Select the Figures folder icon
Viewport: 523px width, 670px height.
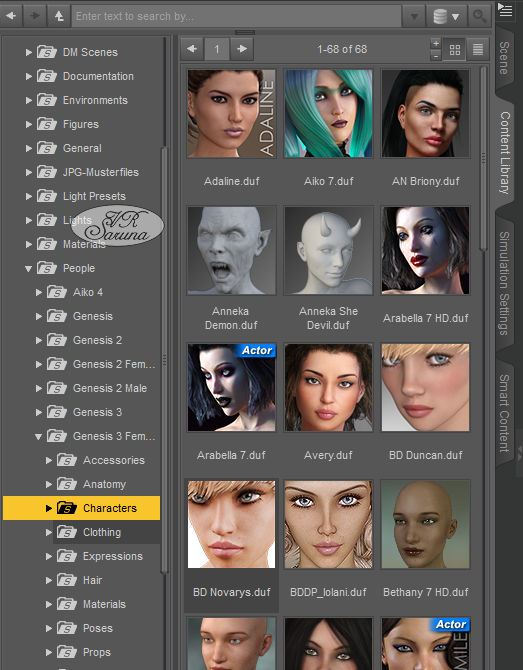point(47,124)
